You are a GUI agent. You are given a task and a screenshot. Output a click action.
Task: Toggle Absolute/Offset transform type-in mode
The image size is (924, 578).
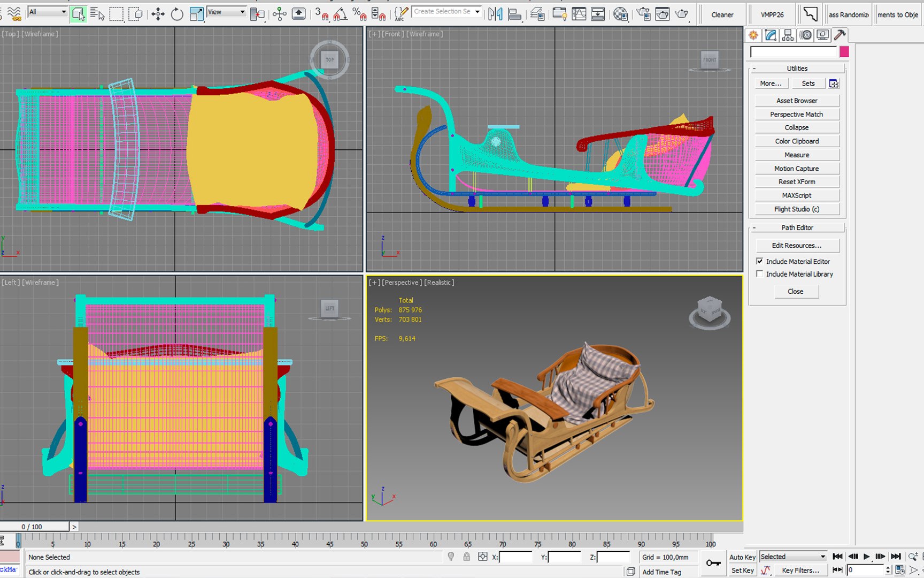pyautogui.click(x=482, y=557)
